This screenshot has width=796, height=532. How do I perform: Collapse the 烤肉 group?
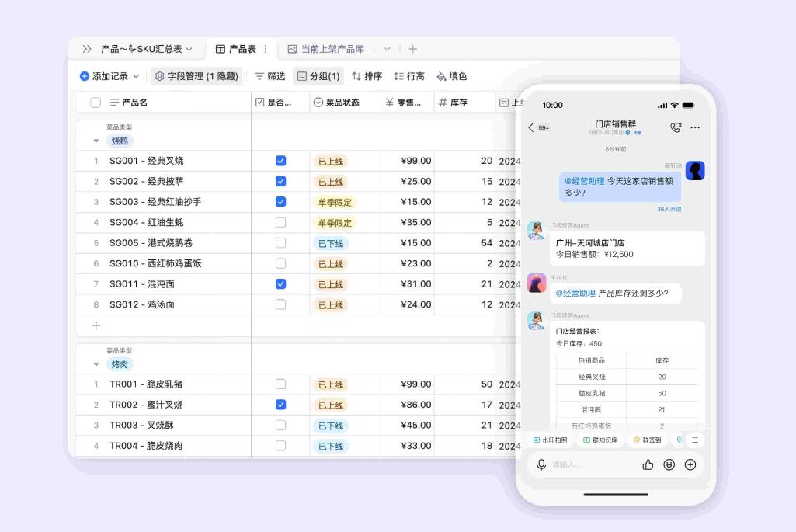[x=96, y=364]
